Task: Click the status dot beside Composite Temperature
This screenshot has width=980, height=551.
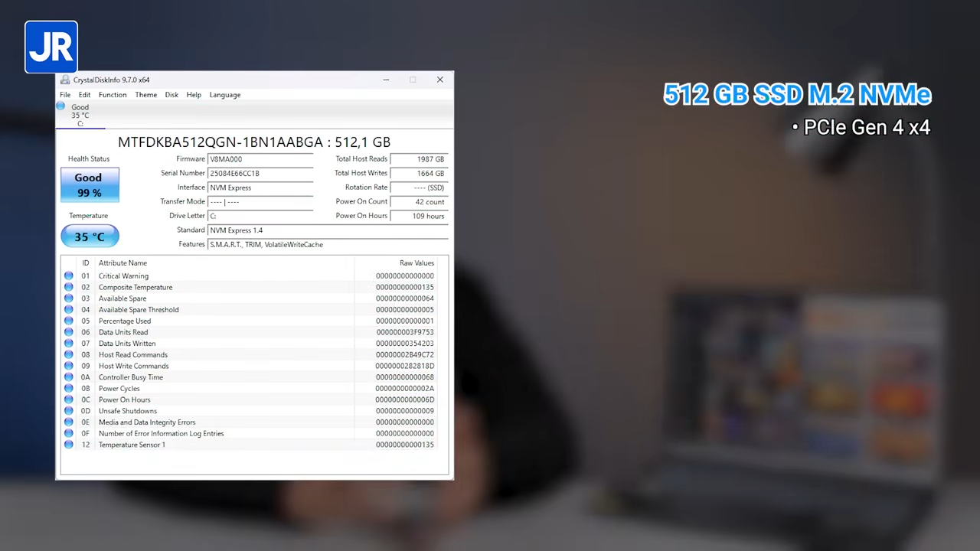Action: (x=69, y=287)
